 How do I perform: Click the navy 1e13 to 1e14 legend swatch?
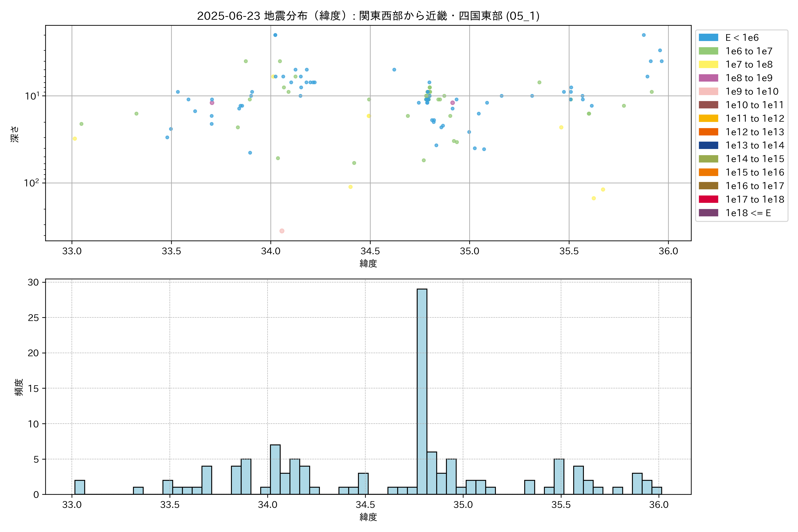708,145
